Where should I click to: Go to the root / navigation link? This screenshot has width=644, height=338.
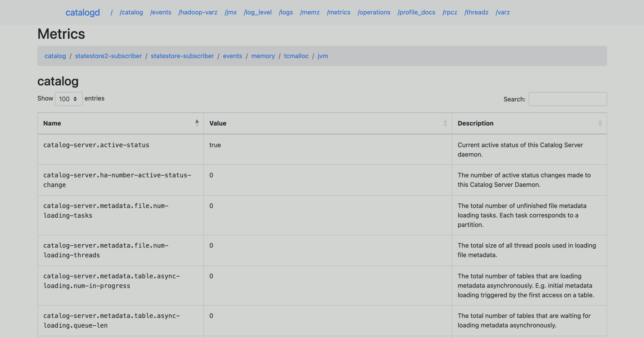[112, 12]
